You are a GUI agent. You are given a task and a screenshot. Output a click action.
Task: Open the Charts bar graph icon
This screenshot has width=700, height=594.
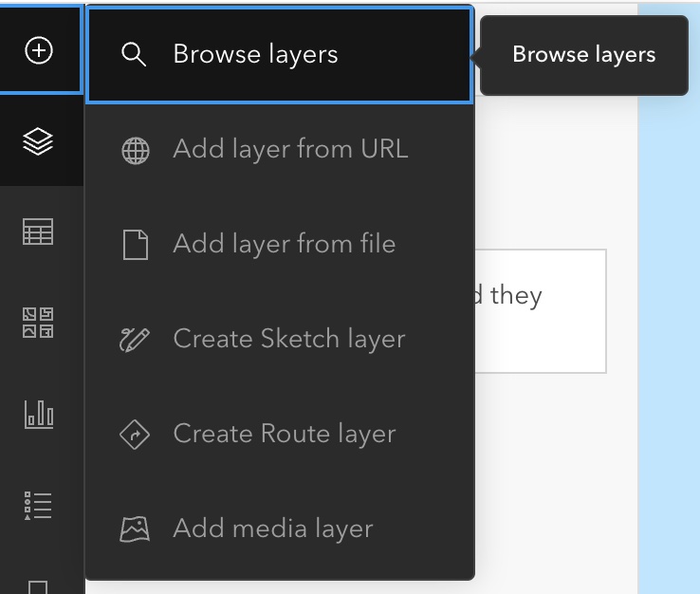pos(39,414)
